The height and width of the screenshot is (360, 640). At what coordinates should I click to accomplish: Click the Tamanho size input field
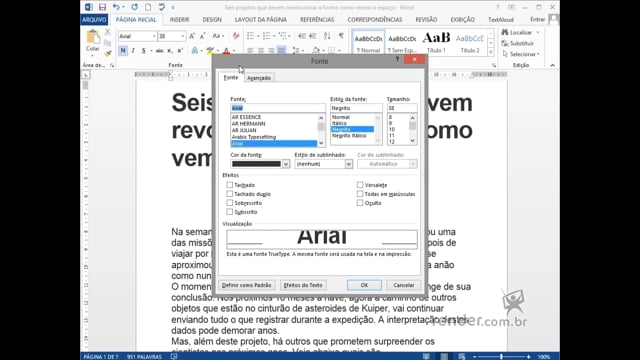click(x=402, y=108)
